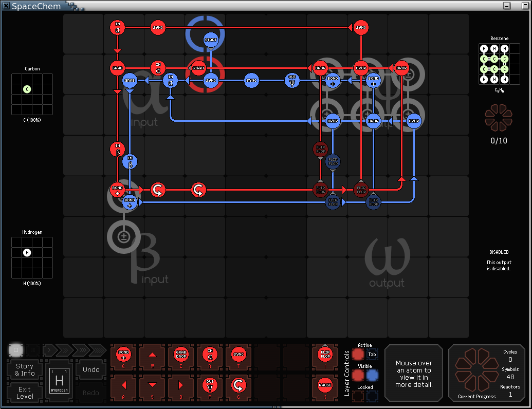Set red as the Active layer
The image size is (532, 409).
pyautogui.click(x=358, y=355)
